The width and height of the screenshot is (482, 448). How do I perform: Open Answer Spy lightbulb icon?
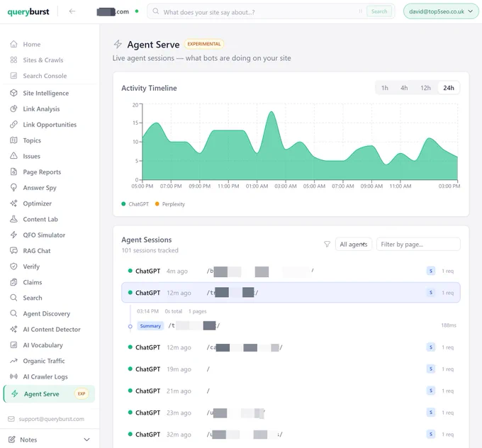pyautogui.click(x=13, y=188)
